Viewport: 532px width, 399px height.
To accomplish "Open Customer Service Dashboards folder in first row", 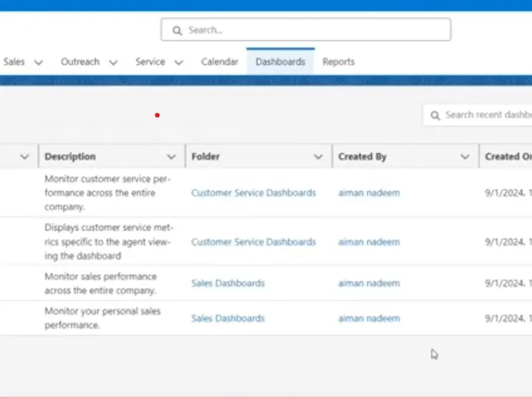I will pyautogui.click(x=253, y=193).
